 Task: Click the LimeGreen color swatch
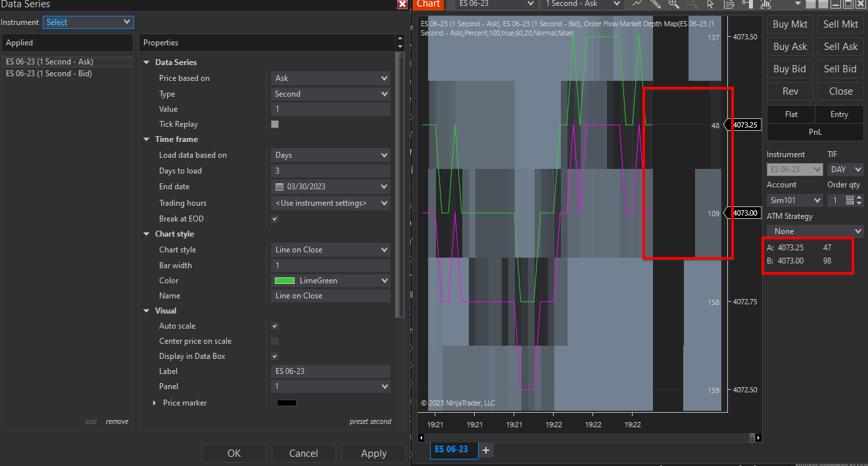284,281
